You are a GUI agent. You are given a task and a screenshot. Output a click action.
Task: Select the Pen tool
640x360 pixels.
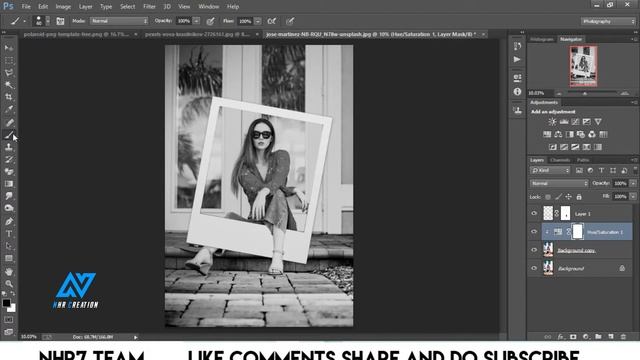point(9,221)
